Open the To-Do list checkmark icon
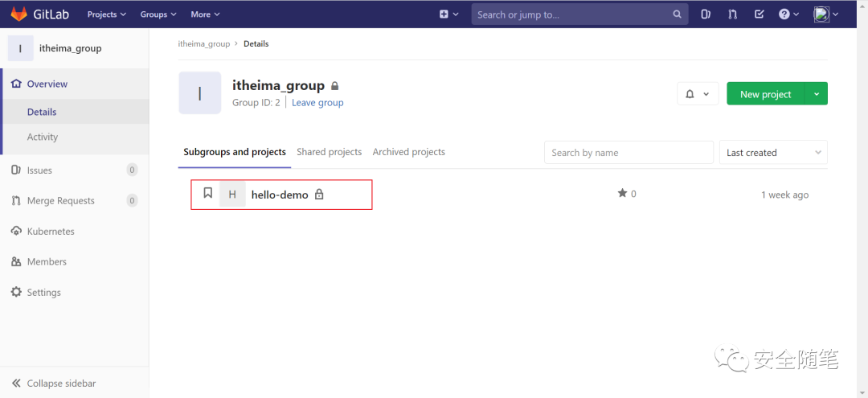Image resolution: width=868 pixels, height=398 pixels. pyautogui.click(x=759, y=14)
